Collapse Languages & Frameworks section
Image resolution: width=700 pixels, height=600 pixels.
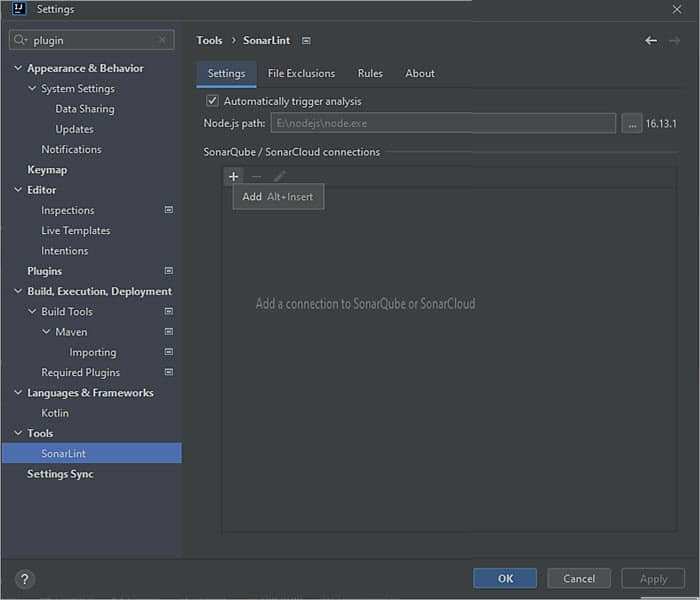tap(18, 392)
